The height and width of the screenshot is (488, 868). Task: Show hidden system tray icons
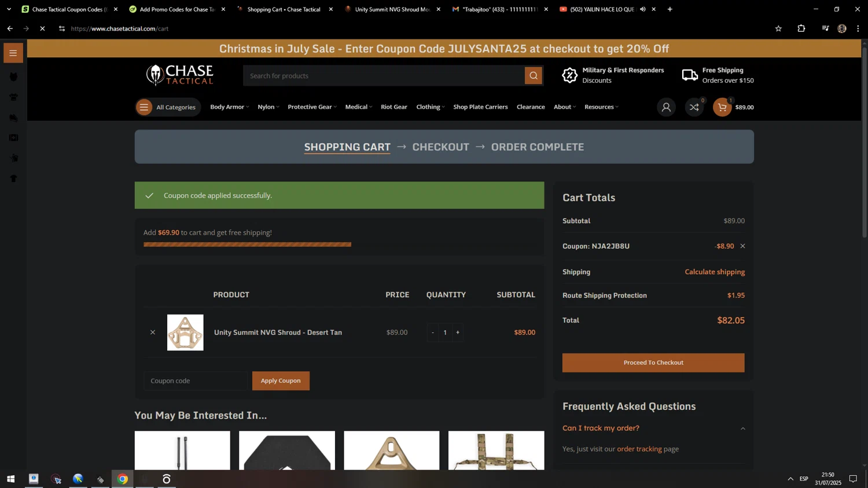(790, 479)
